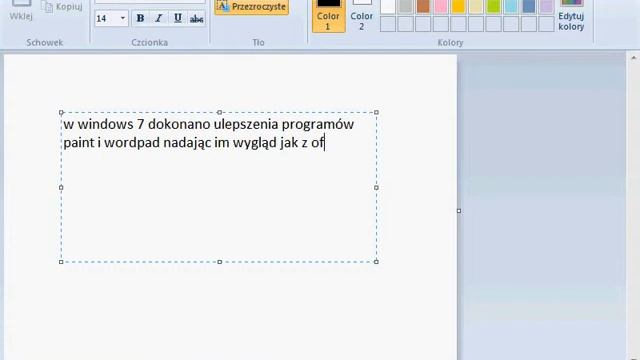This screenshot has width=640, height=360.
Task: Select Przezroczyste background option
Action: tap(252, 7)
